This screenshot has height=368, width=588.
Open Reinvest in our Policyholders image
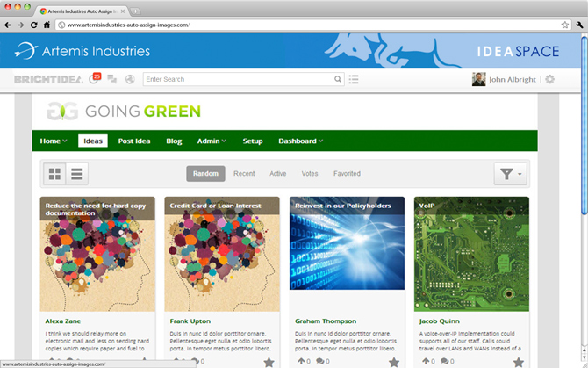[x=347, y=243]
